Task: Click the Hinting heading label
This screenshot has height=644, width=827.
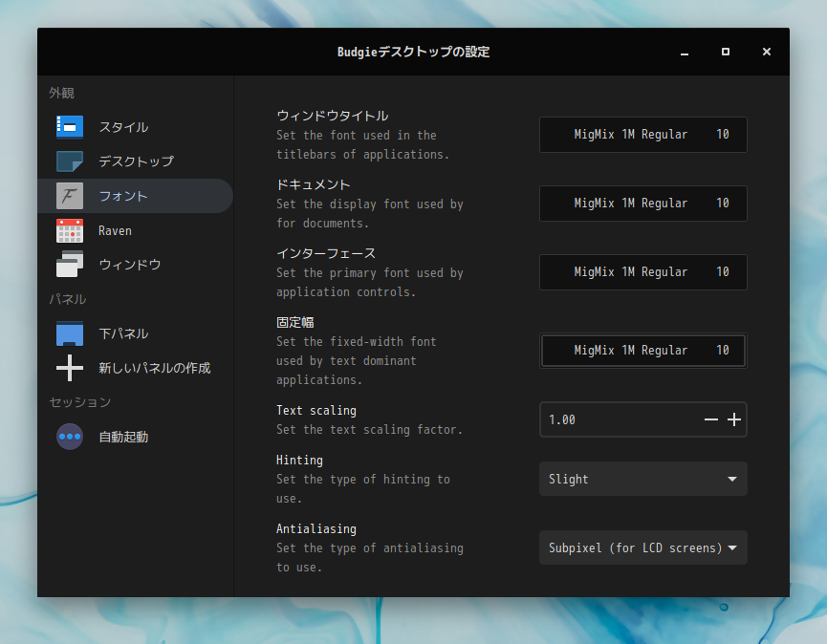Action: tap(299, 461)
